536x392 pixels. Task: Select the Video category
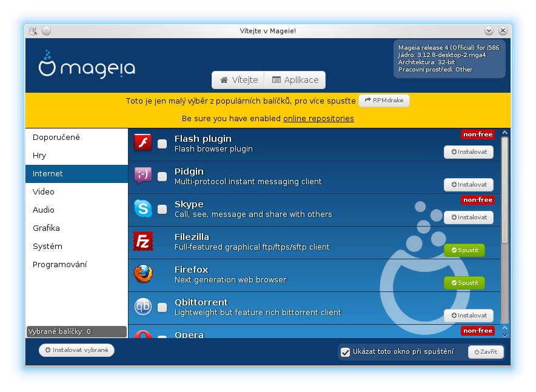(76, 192)
